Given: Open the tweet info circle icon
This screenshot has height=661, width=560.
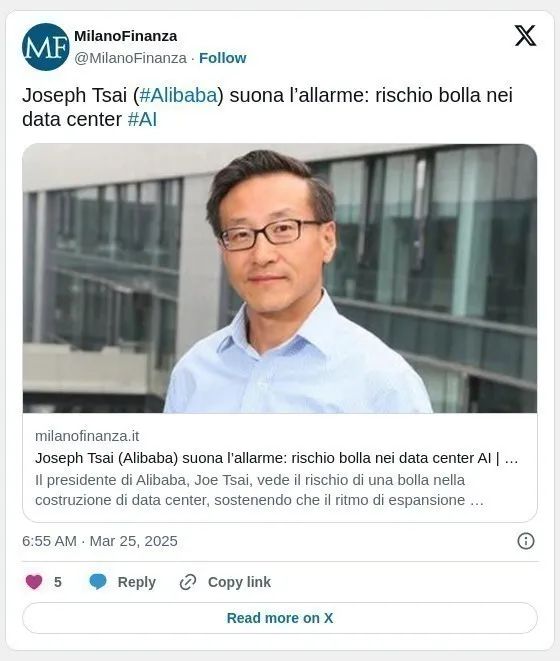Looking at the screenshot, I should click(x=526, y=541).
